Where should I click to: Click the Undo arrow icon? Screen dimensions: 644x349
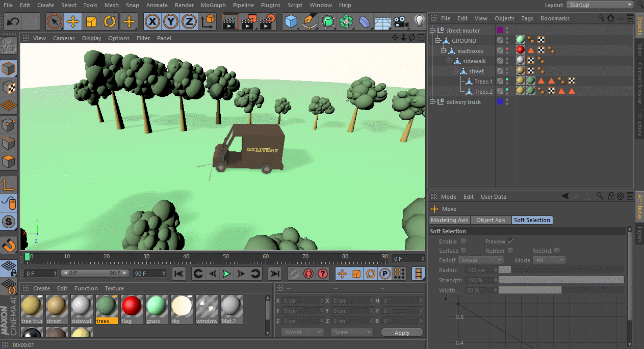pyautogui.click(x=14, y=21)
